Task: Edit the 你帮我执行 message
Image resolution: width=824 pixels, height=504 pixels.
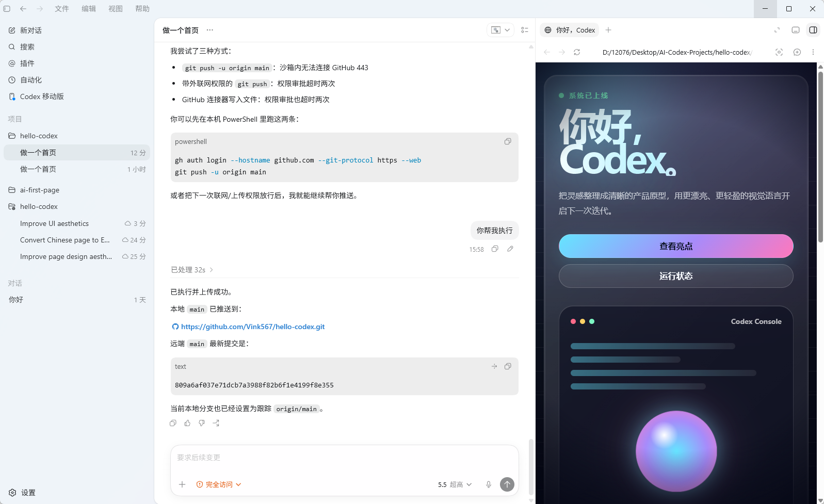Action: click(510, 249)
